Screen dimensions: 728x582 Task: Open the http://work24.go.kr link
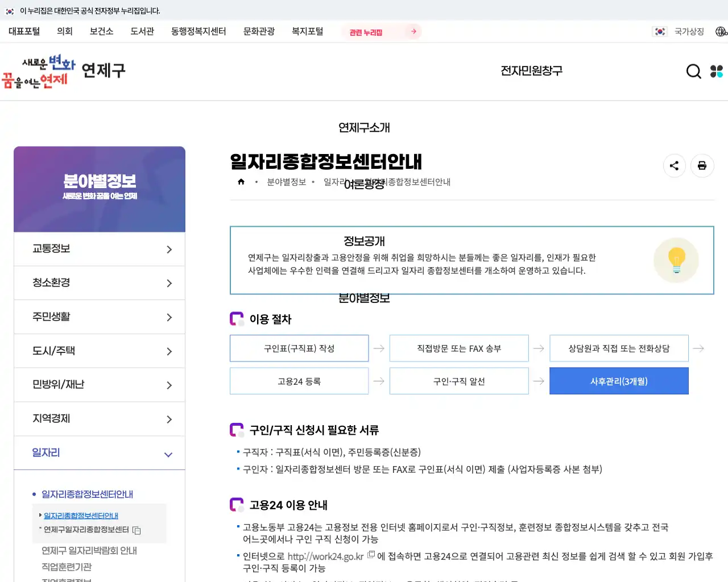325,557
